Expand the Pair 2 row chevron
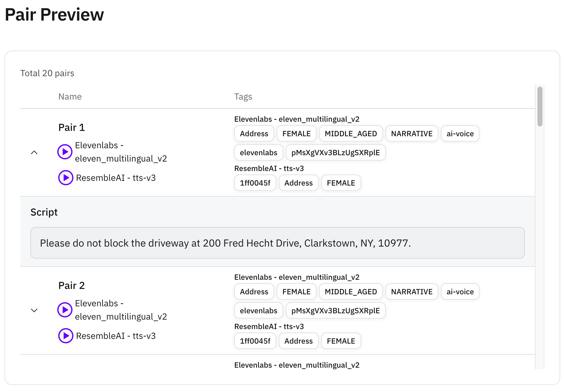The image size is (564, 392). (x=34, y=310)
